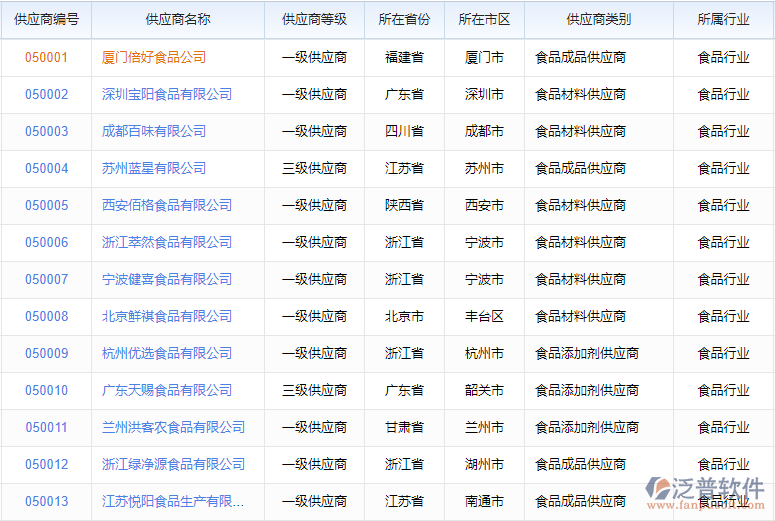Select supplier number 050009
Viewport: 775px width, 521px height.
coord(46,353)
